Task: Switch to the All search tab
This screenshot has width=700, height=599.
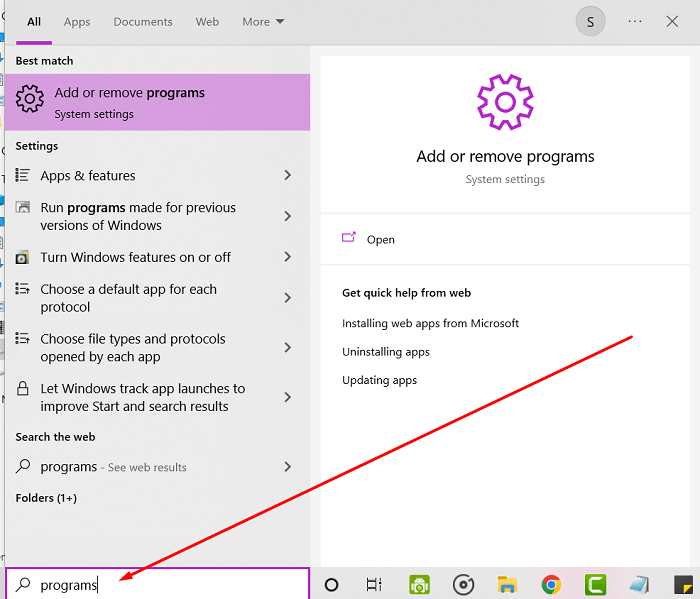Action: tap(34, 21)
